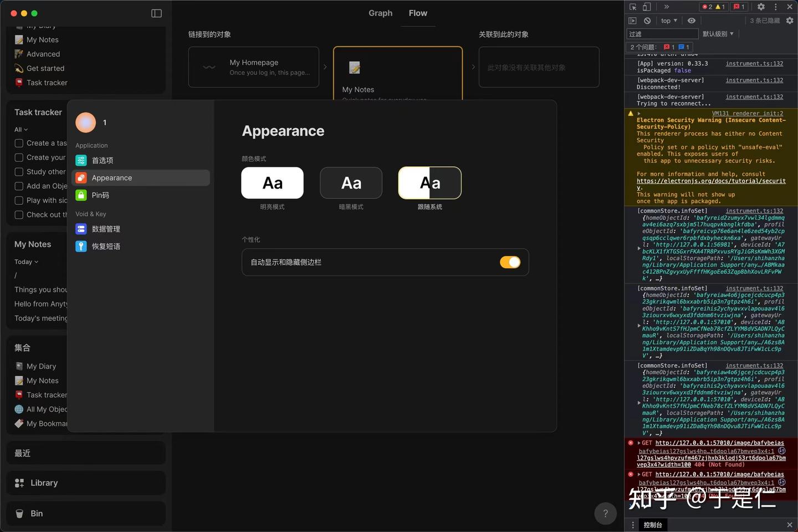Open the Bin trash icon

pyautogui.click(x=19, y=514)
